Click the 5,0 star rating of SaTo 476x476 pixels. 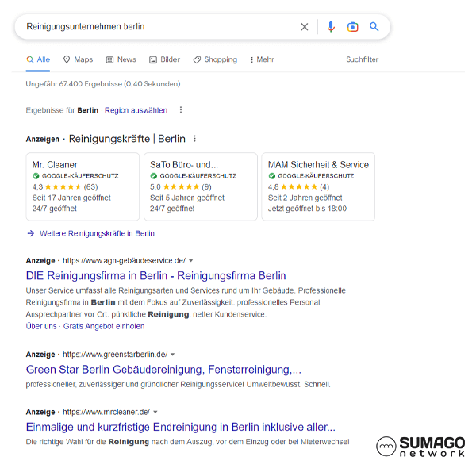(181, 186)
